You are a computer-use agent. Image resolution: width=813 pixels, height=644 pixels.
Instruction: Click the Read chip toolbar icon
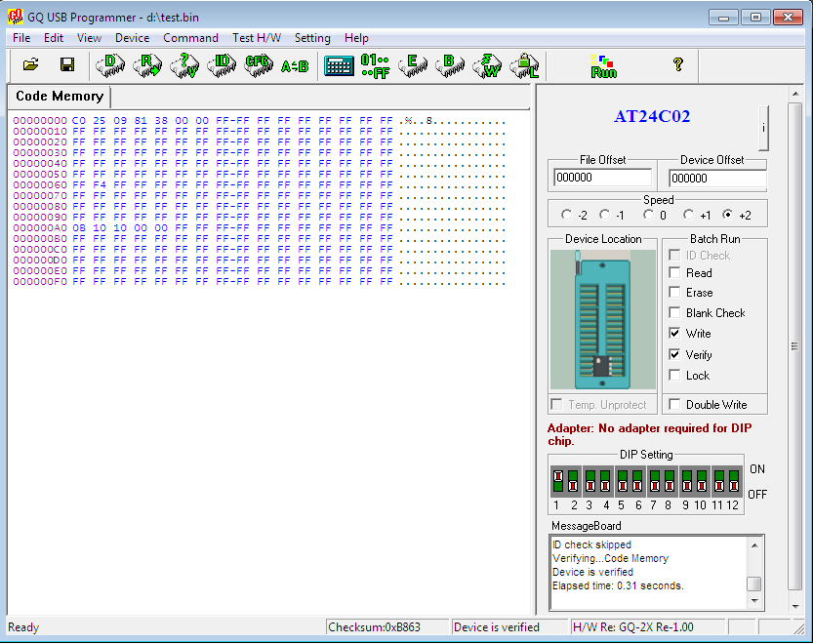tap(147, 65)
